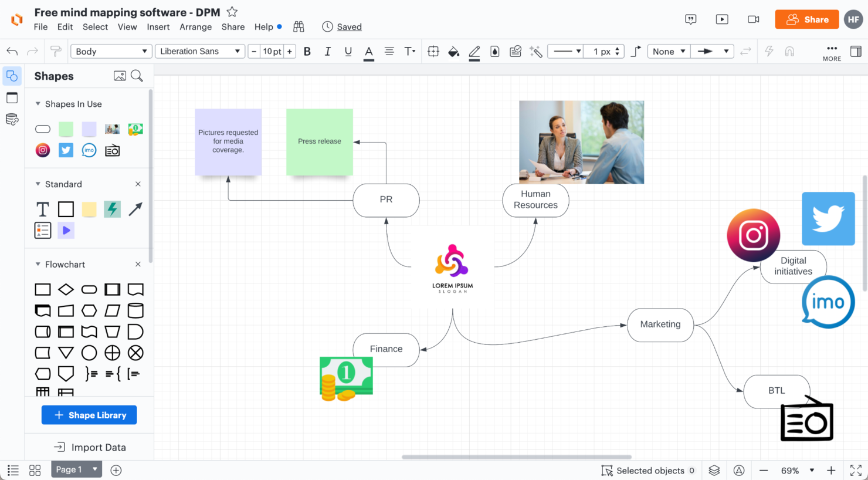This screenshot has height=480, width=868.
Task: Open the Insert menu
Action: 158,27
